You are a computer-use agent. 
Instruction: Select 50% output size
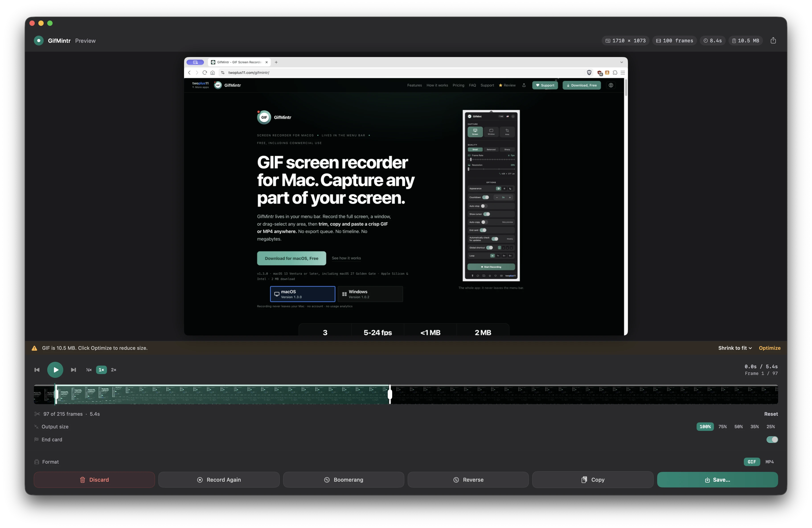click(738, 427)
